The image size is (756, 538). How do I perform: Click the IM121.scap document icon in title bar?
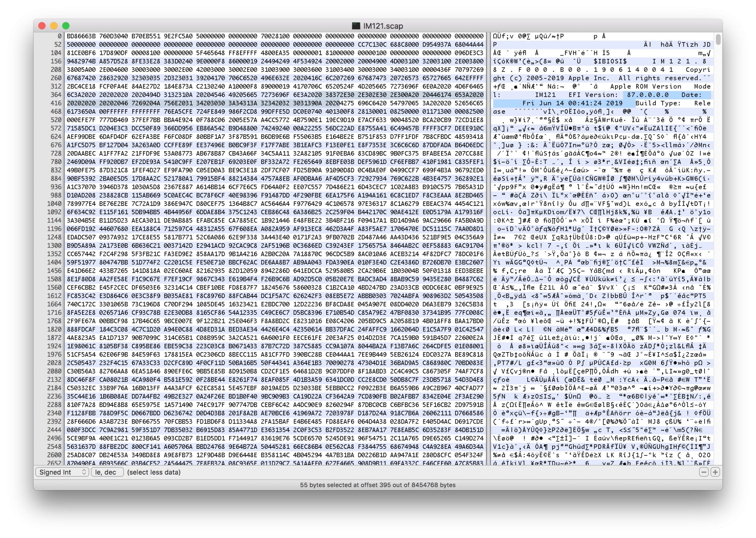coord(356,26)
